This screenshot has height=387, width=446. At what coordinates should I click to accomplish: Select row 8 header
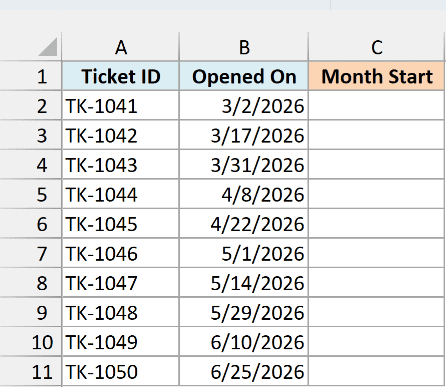tap(31, 282)
